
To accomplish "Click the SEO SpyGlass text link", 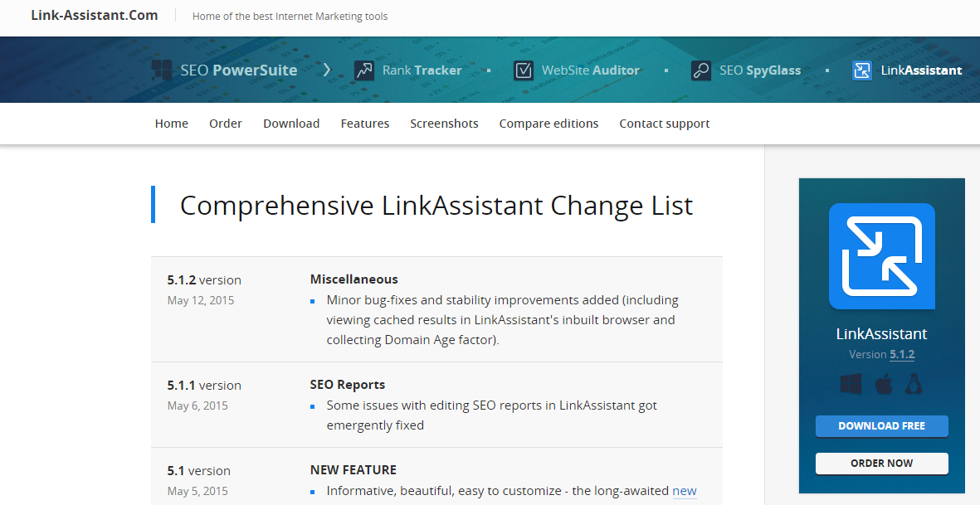I will [760, 70].
